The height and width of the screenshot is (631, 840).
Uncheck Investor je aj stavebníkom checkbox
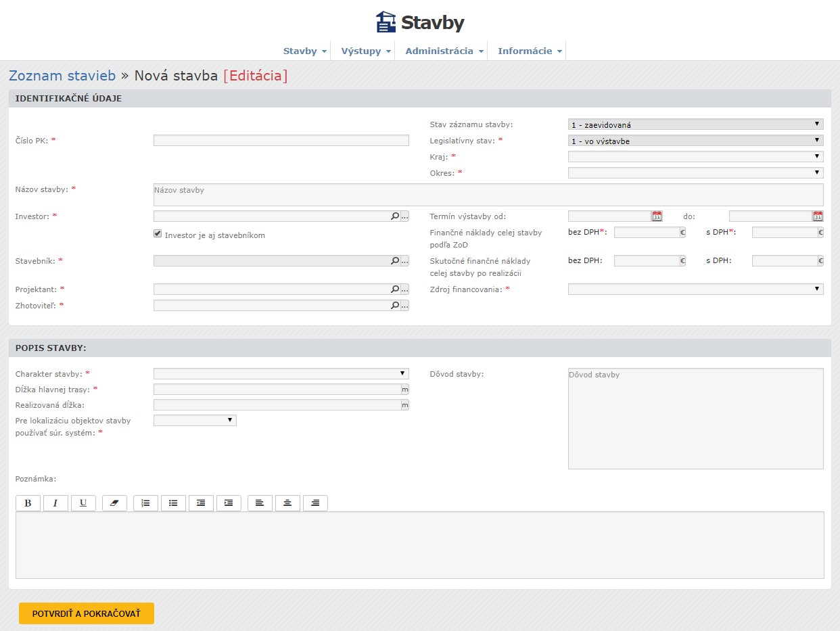point(158,235)
